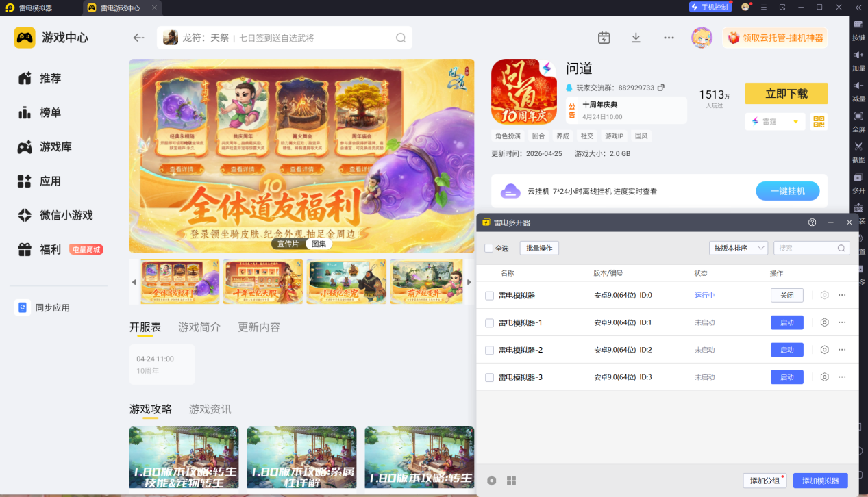
Task: Open the 按版本排序 sort dropdown
Action: click(x=739, y=248)
